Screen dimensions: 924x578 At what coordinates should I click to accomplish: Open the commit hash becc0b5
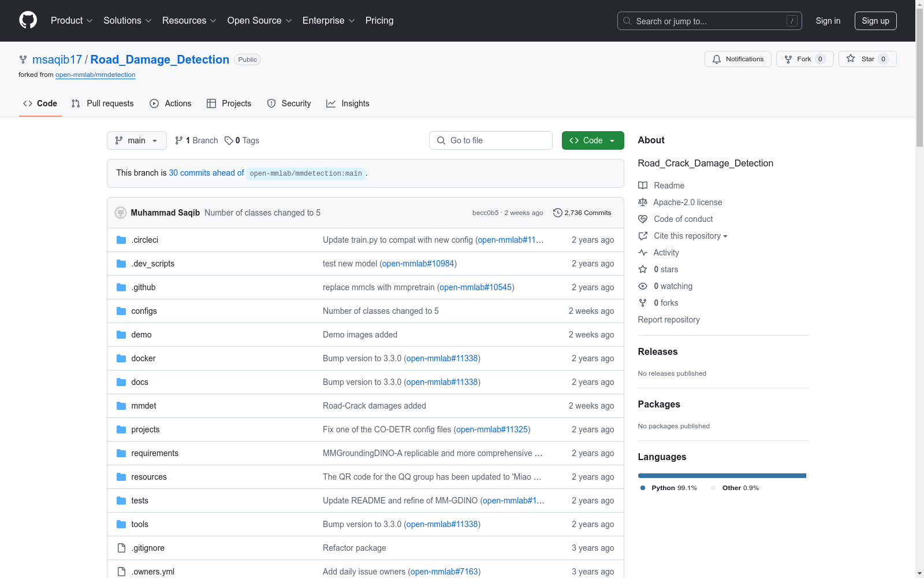(x=485, y=213)
